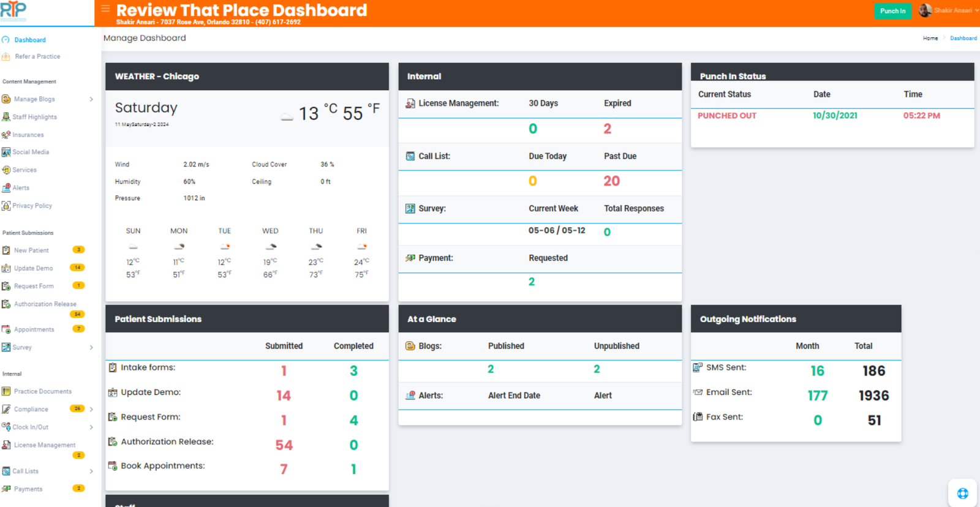Click the Refer a Practice icon
Image resolution: width=980 pixels, height=507 pixels.
6,56
